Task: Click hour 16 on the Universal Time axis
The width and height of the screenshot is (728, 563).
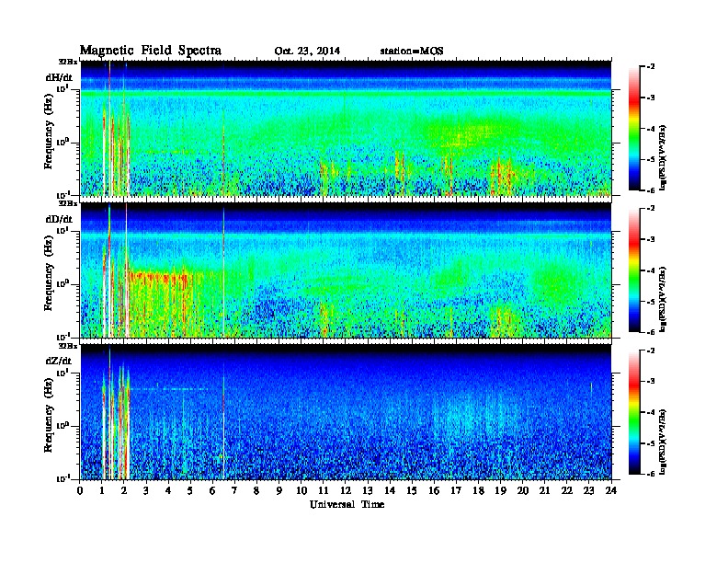Action: pyautogui.click(x=434, y=490)
